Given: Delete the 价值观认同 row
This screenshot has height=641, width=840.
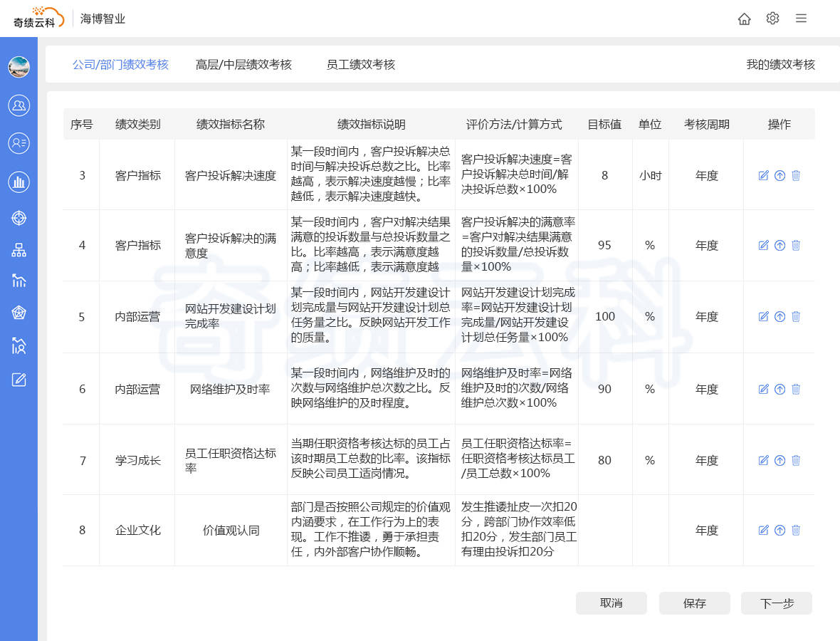Looking at the screenshot, I should point(796,530).
